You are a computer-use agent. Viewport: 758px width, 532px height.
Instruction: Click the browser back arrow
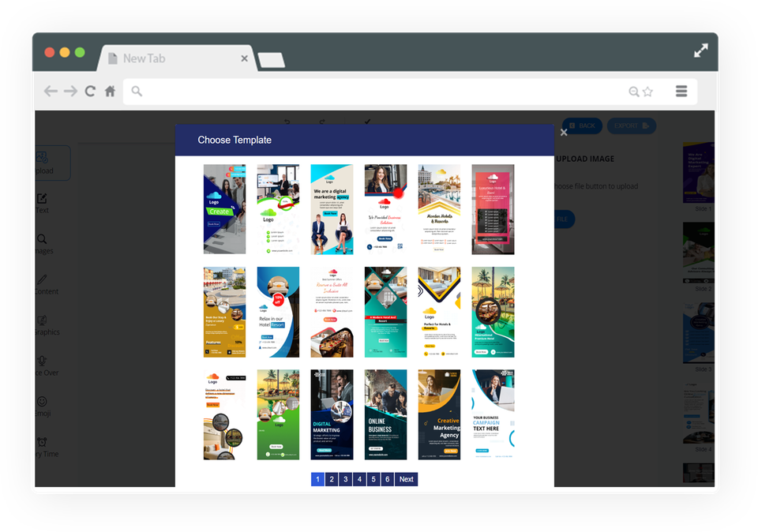[51, 91]
